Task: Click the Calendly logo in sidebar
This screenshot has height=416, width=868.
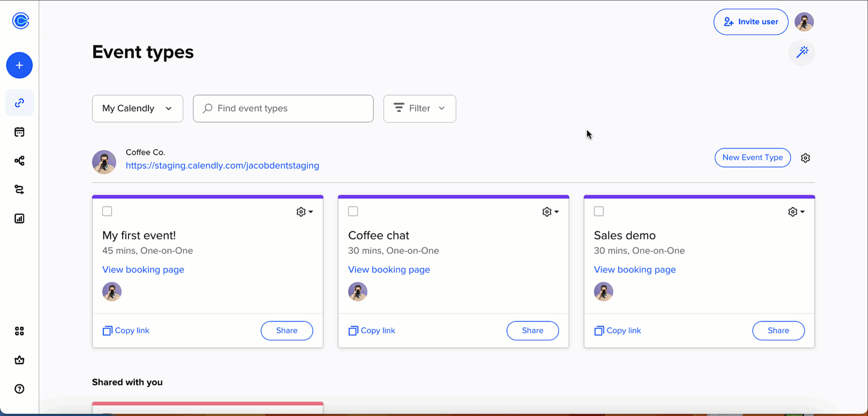Action: coord(20,21)
